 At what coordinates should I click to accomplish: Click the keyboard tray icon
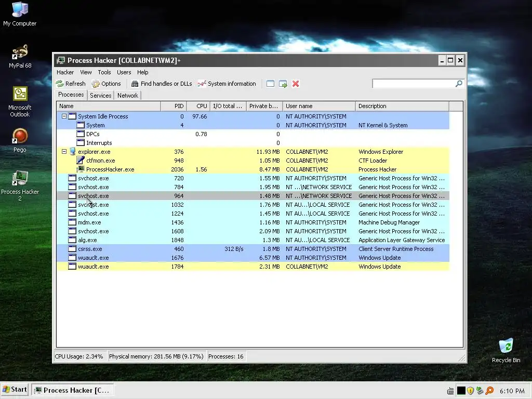click(450, 391)
